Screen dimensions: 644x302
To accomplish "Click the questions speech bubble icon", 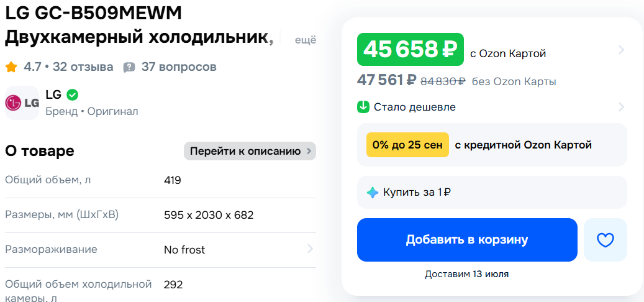I will pyautogui.click(x=129, y=67).
